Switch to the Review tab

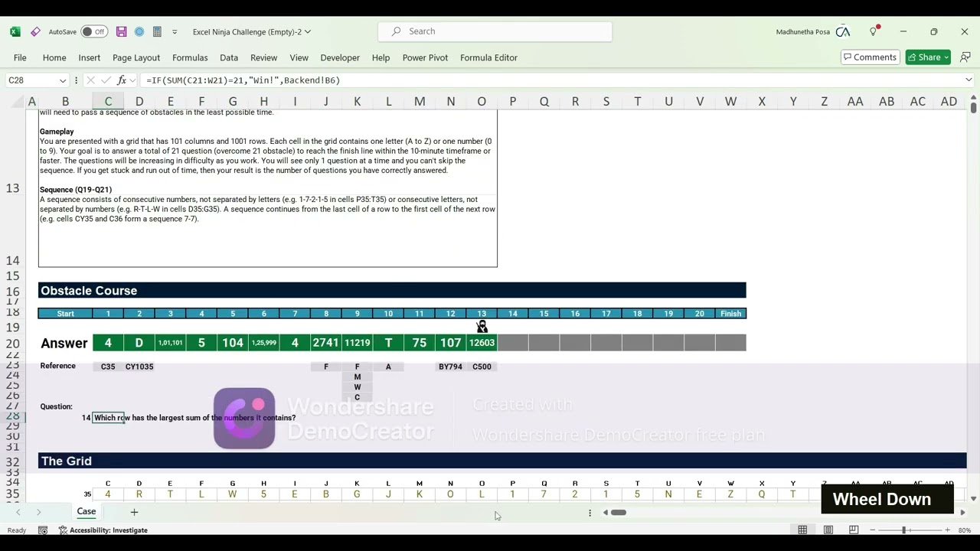pyautogui.click(x=263, y=57)
